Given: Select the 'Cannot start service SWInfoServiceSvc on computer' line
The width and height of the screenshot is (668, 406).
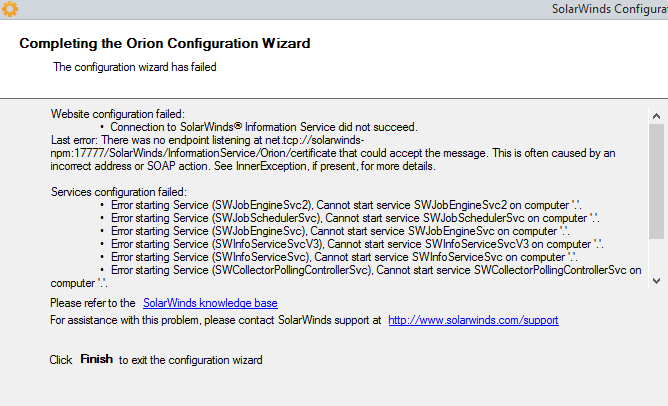Looking at the screenshot, I should click(x=344, y=257).
